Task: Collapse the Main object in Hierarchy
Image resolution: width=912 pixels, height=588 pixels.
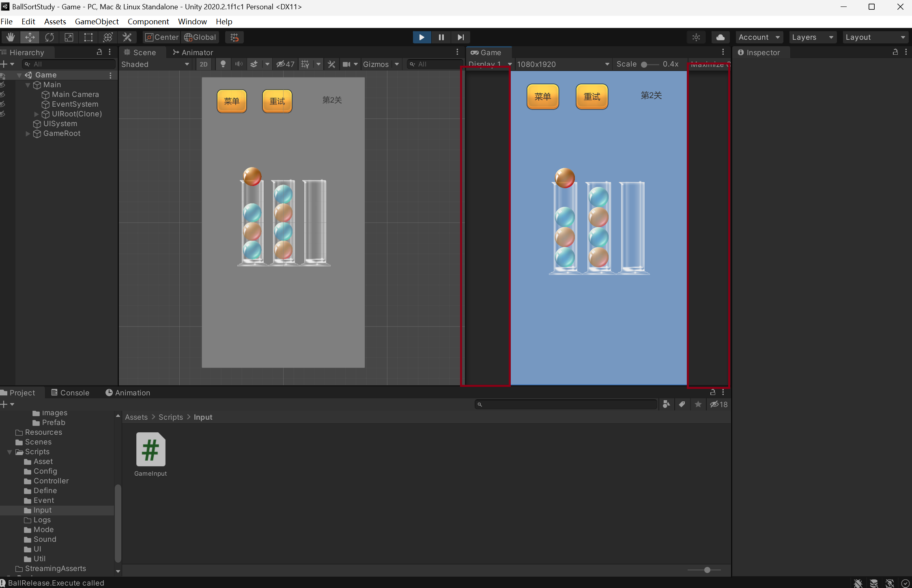Action: pos(28,85)
